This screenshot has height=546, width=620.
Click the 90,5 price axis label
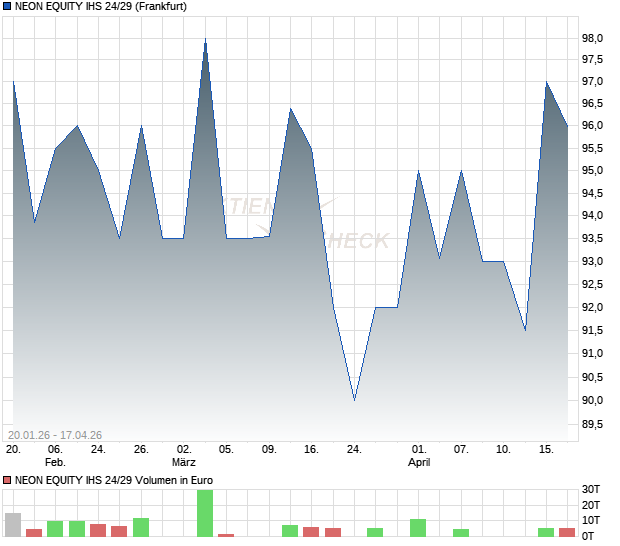[x=592, y=378]
